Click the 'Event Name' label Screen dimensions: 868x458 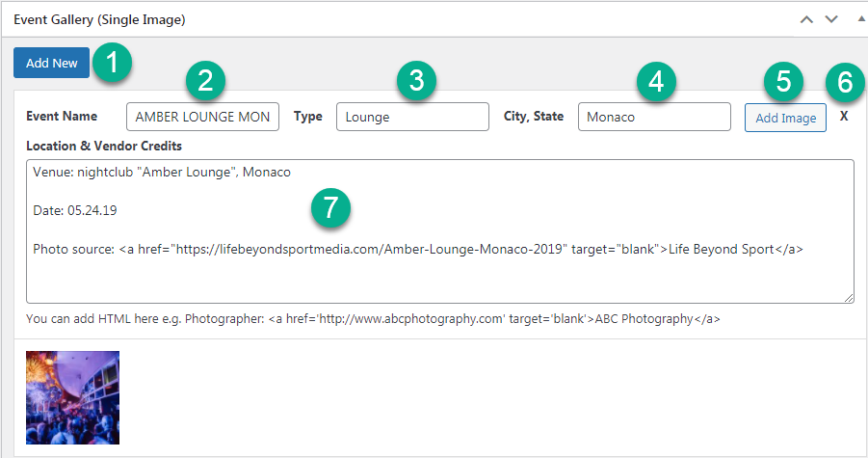click(x=62, y=117)
